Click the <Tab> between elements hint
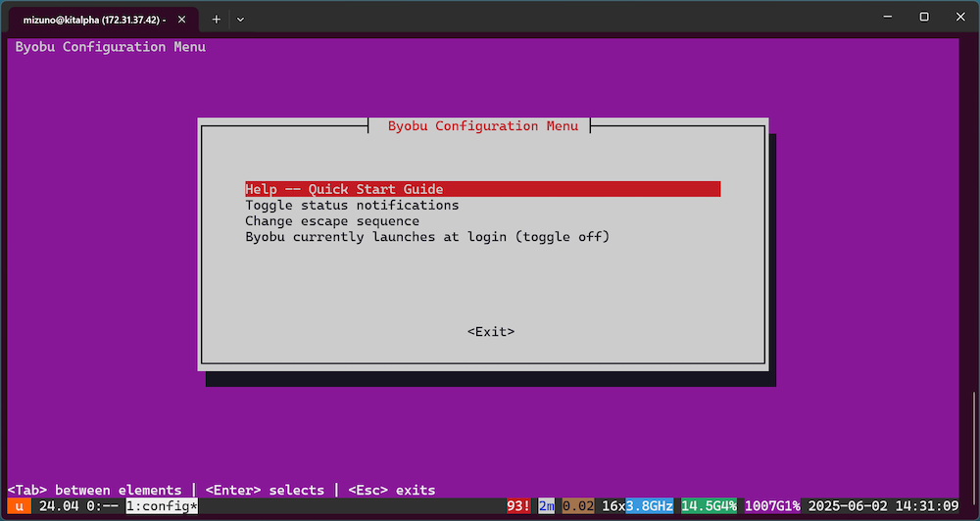Image resolution: width=980 pixels, height=521 pixels. (94, 491)
